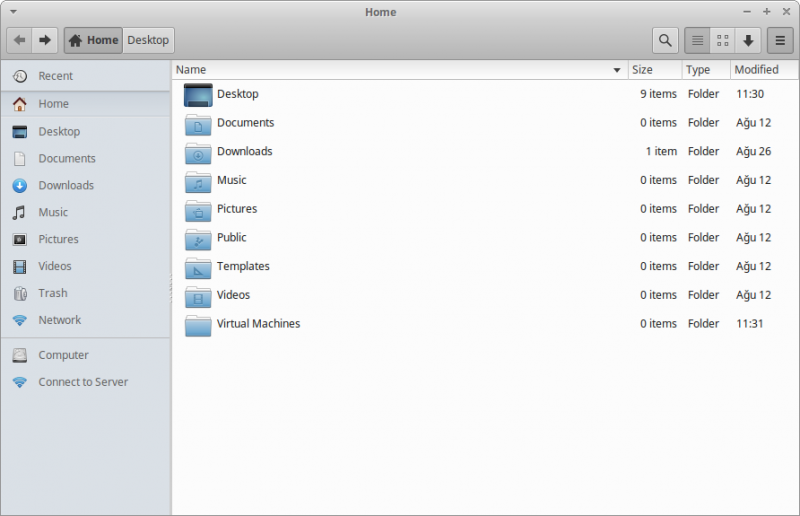This screenshot has height=516, width=800.
Task: Click the Virtual Machines folder name
Action: click(258, 324)
